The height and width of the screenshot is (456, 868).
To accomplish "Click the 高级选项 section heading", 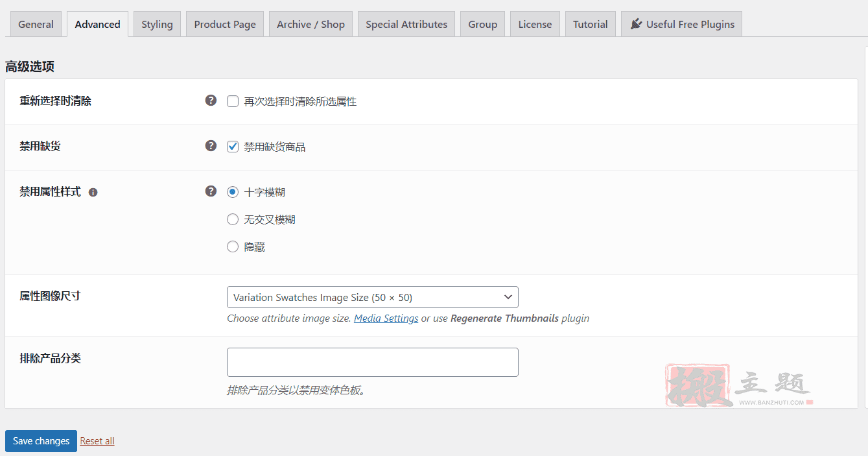I will pos(30,66).
